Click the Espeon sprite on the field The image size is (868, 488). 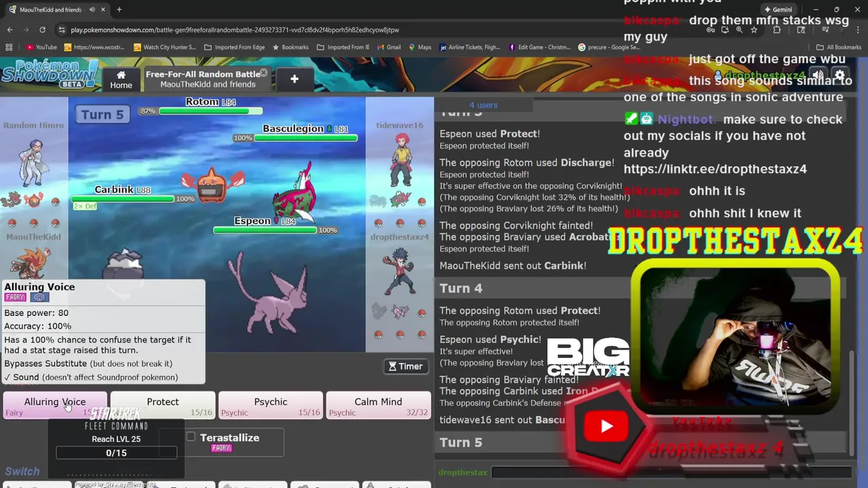point(269,293)
